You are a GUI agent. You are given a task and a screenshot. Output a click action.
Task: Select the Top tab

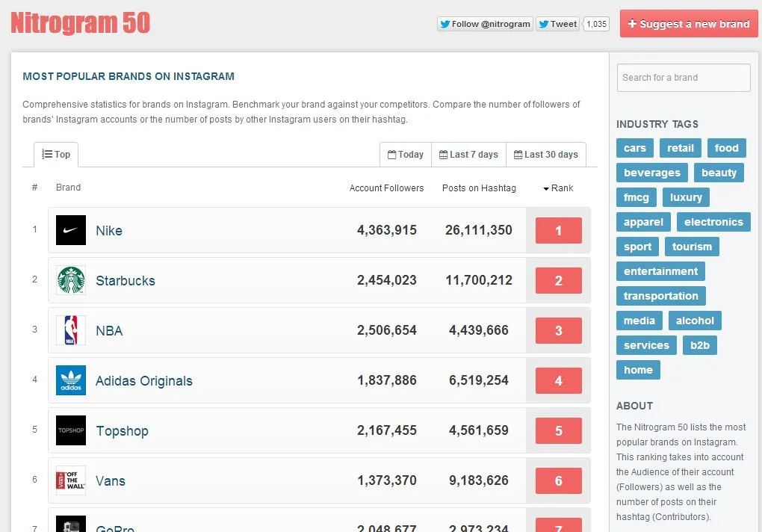56,155
